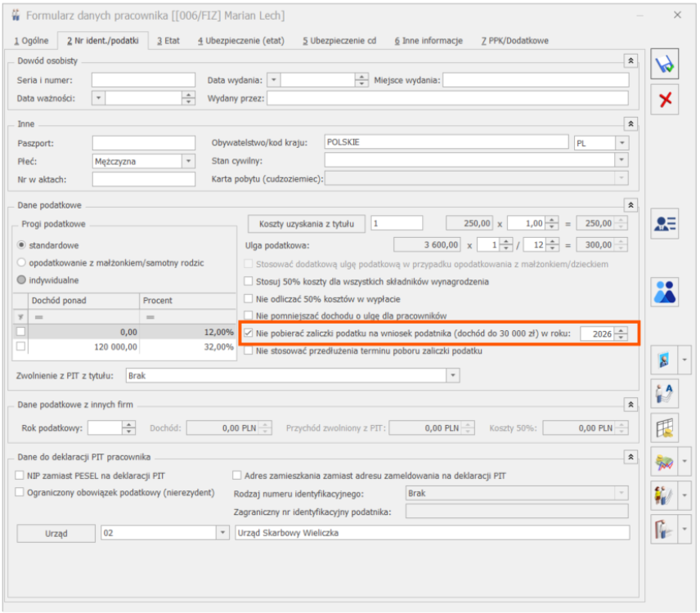700x613 pixels.
Task: Go to 4 Ubezpieczenie (etat) tab
Action: (241, 41)
